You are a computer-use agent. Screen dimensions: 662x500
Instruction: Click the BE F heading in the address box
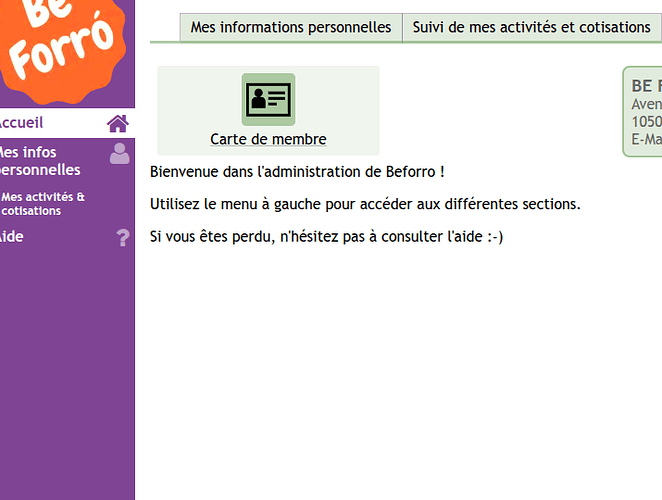(646, 86)
